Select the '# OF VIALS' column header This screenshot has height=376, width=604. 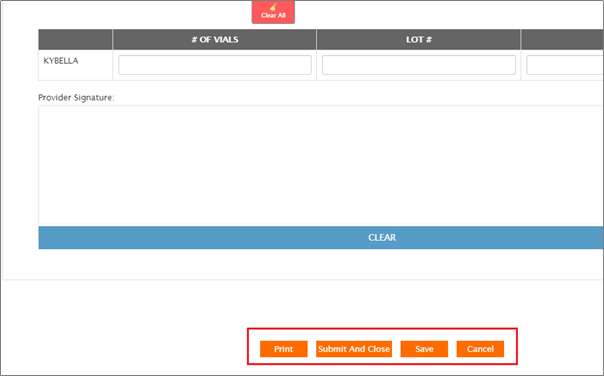coord(215,39)
